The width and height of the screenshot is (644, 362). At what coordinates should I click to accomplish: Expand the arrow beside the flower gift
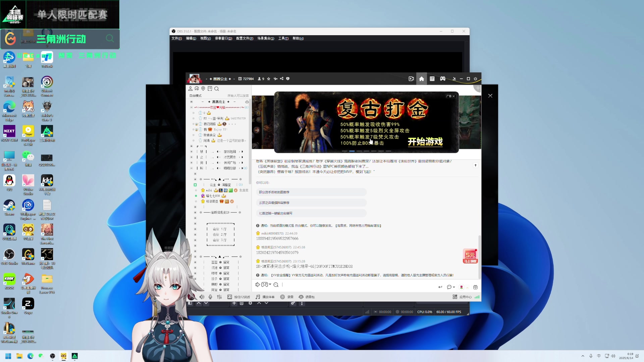(467, 288)
